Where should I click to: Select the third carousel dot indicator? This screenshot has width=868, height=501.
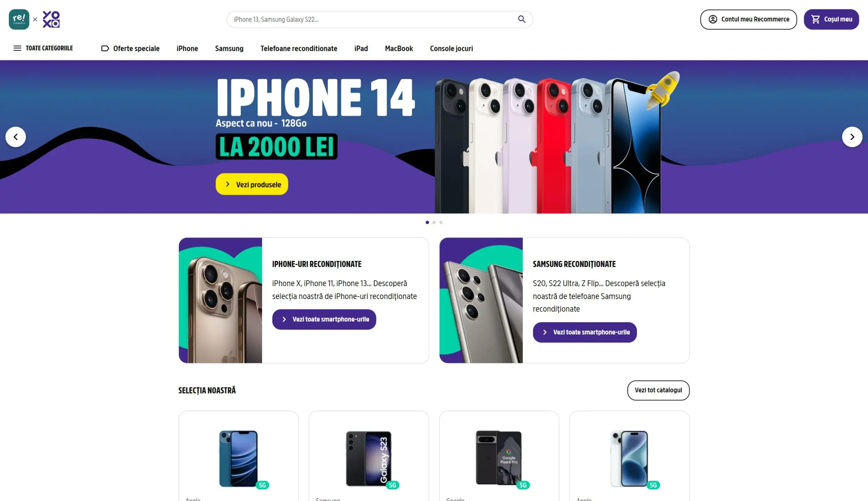441,222
